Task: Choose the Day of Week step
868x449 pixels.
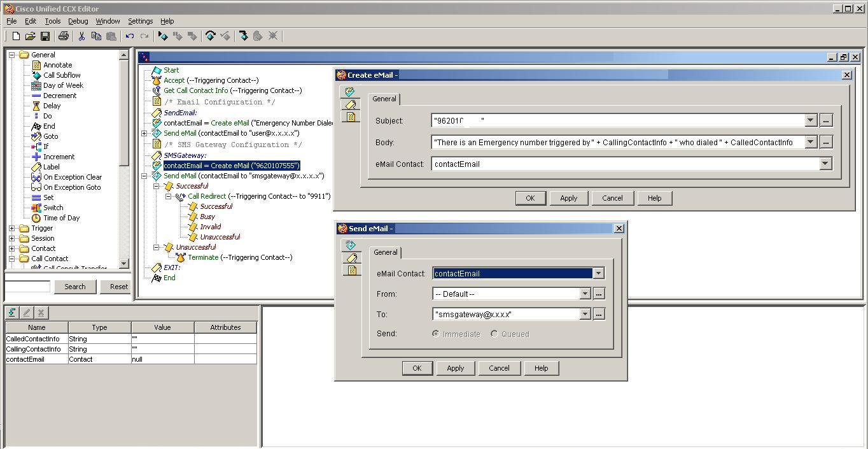Action: click(x=63, y=85)
